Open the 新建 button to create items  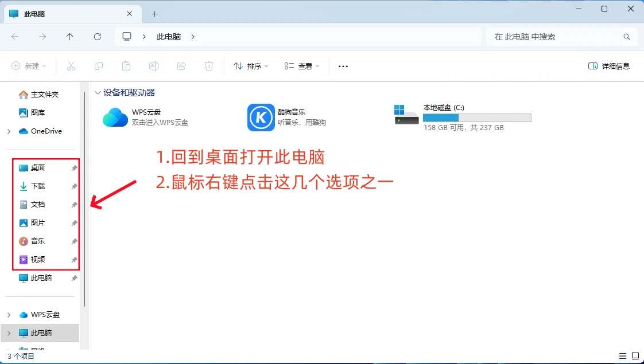coord(28,66)
